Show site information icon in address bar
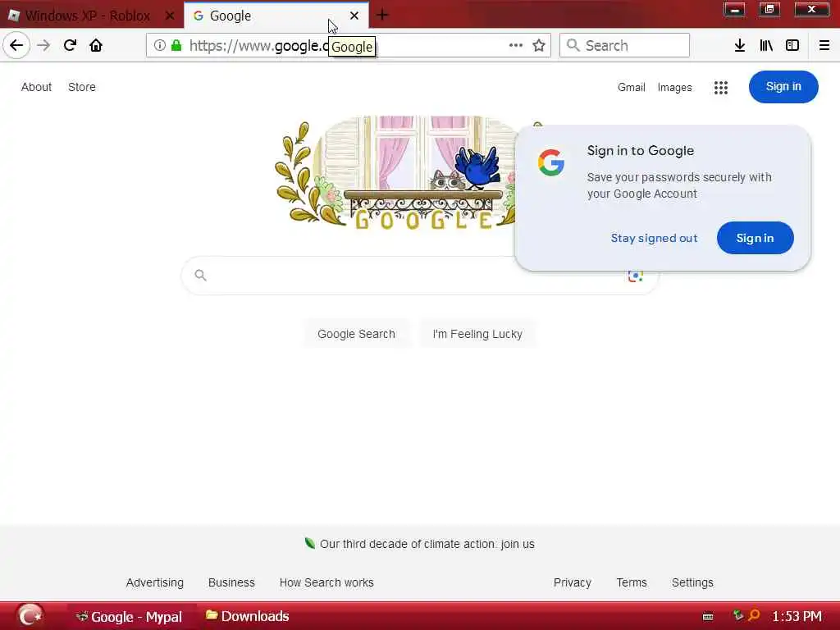This screenshot has height=630, width=840. (x=159, y=46)
